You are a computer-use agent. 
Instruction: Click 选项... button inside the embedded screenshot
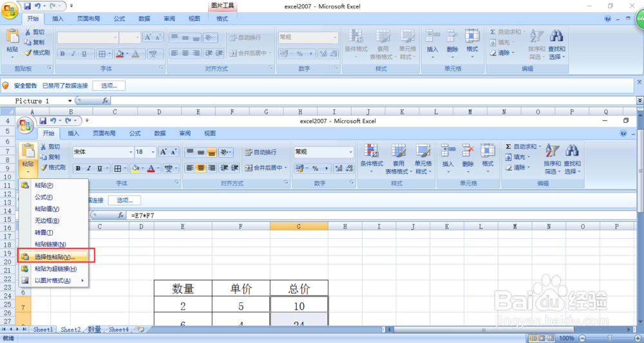coord(124,200)
